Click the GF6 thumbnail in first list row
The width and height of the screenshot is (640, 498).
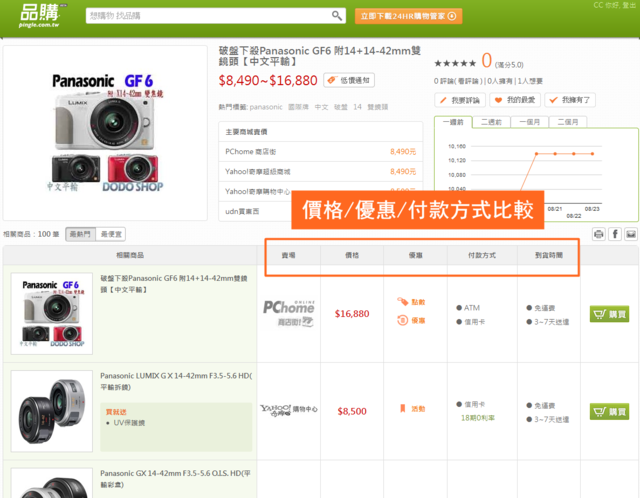pyautogui.click(x=52, y=313)
